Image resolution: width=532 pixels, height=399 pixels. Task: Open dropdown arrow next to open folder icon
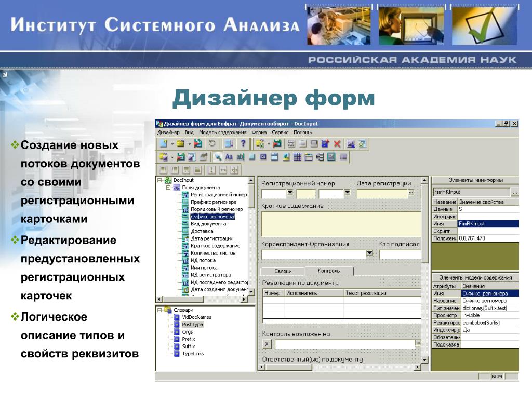coord(189,144)
